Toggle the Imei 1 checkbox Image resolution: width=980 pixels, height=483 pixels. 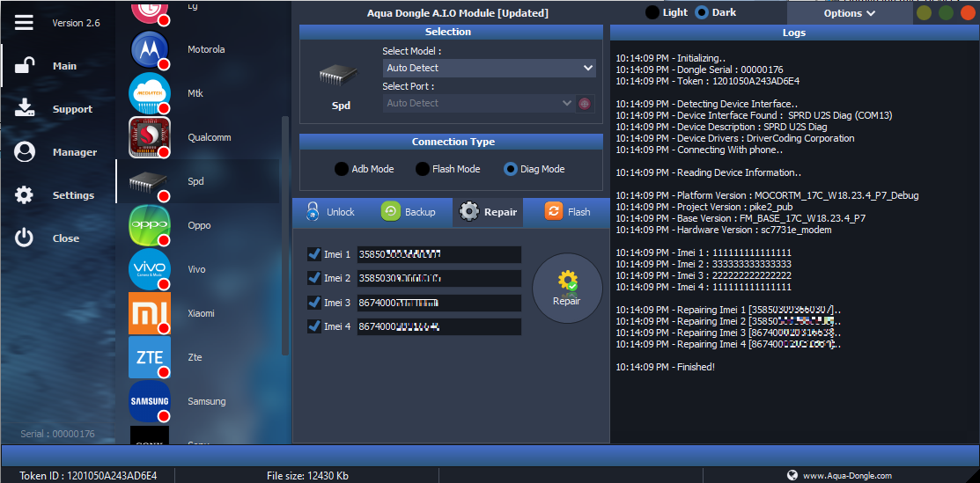[x=314, y=253]
